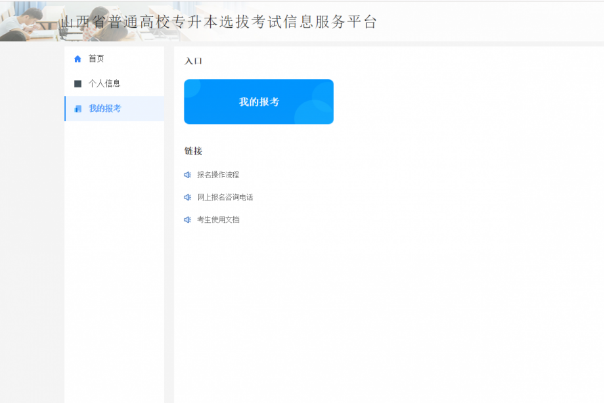Open the 网上报名咨询电话 link
This screenshot has width=604, height=403.
[225, 197]
